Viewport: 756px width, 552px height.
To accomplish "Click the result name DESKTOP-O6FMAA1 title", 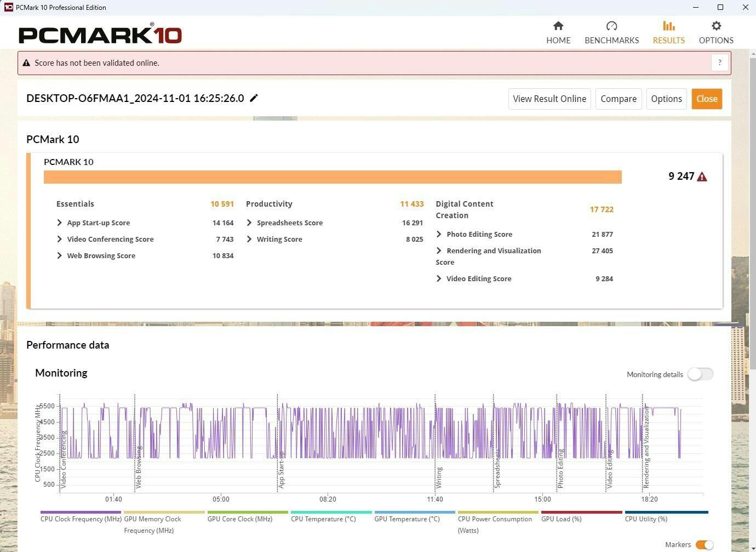I will click(x=135, y=98).
